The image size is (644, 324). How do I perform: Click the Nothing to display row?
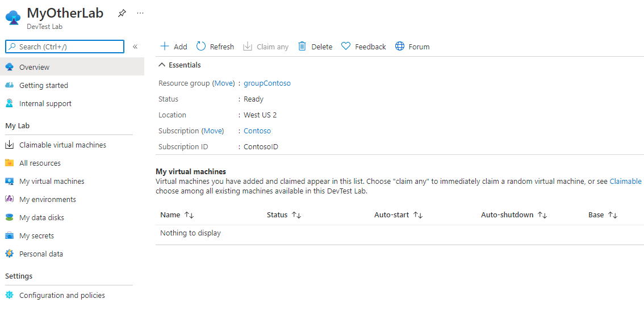tap(400, 233)
